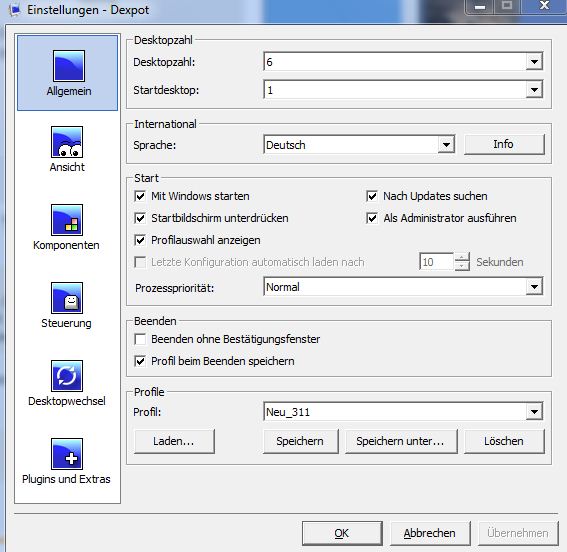
Task: Click the Plugins und Extras label
Action: point(66,479)
